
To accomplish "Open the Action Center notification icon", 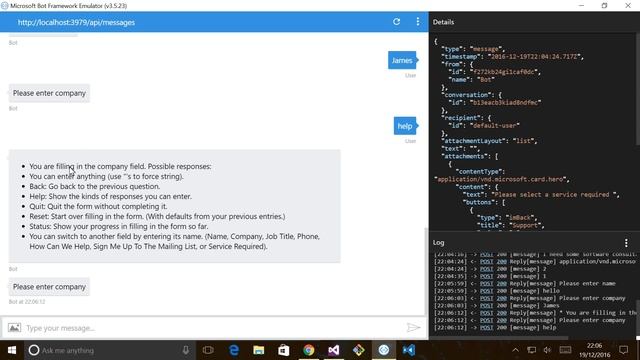I will pos(623,350).
